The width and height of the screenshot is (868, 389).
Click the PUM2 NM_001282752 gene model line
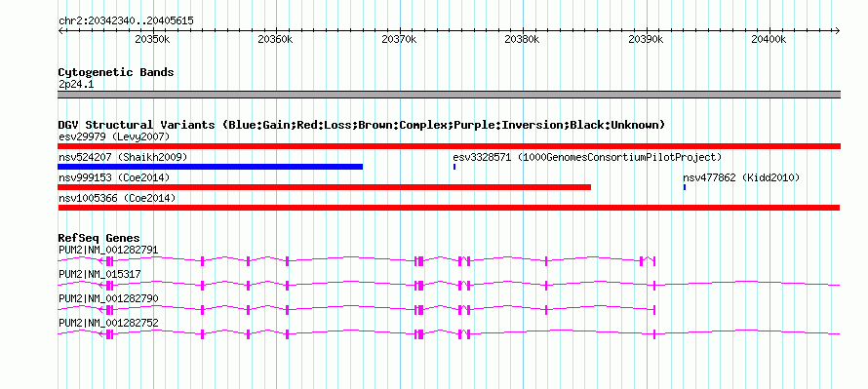click(x=449, y=334)
